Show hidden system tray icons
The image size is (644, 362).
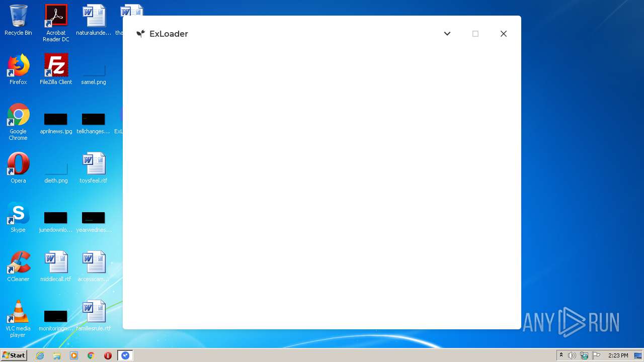(561, 355)
